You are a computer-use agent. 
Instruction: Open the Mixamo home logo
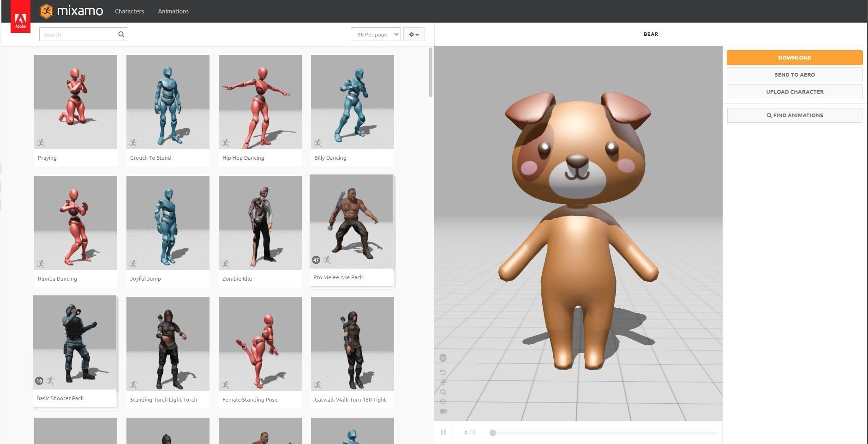[x=72, y=11]
